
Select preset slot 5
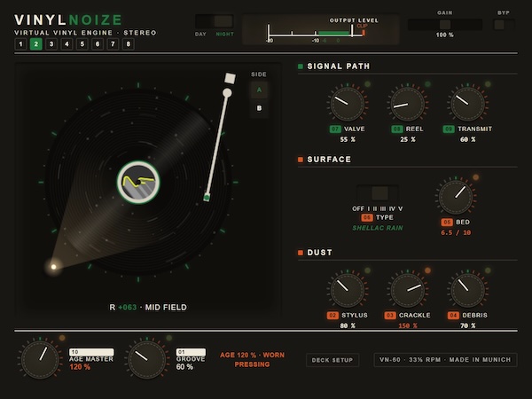[82, 44]
